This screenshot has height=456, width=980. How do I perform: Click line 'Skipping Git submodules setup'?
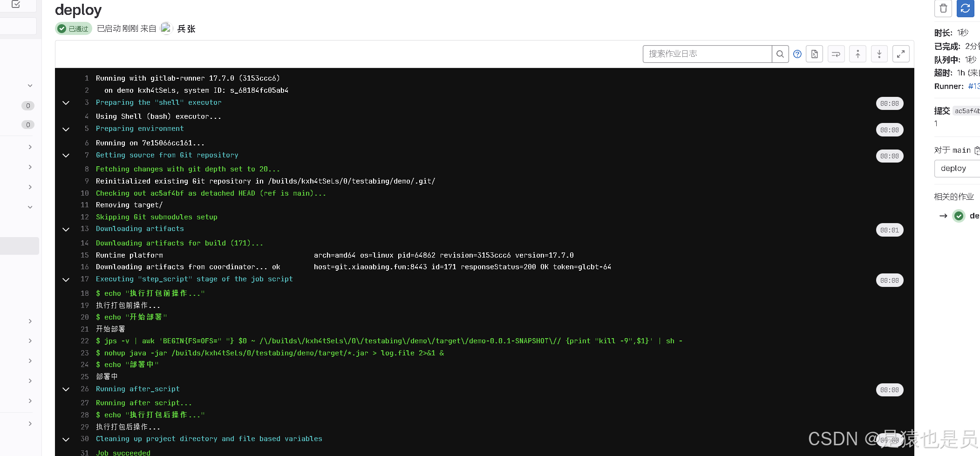(157, 217)
